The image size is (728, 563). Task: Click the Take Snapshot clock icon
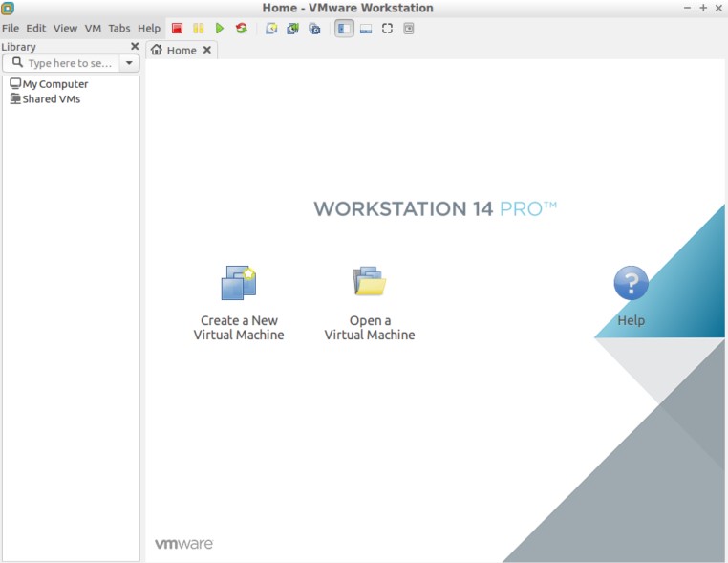pos(271,29)
